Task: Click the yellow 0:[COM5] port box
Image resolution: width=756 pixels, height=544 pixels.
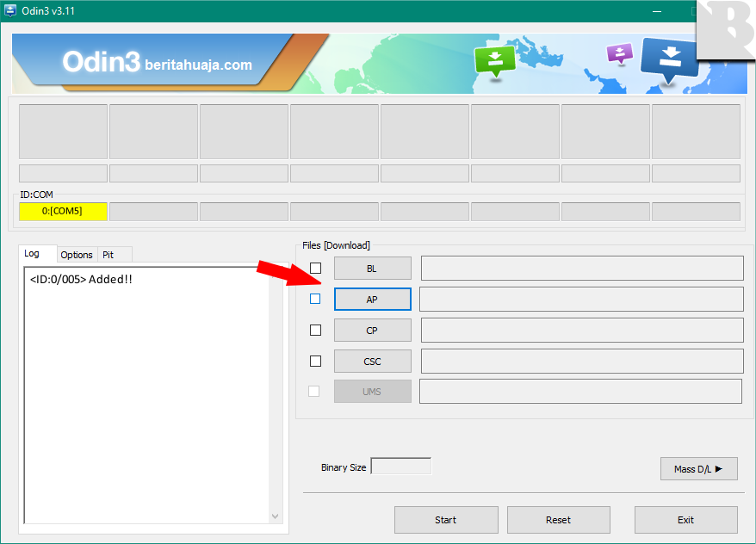Action: point(63,212)
